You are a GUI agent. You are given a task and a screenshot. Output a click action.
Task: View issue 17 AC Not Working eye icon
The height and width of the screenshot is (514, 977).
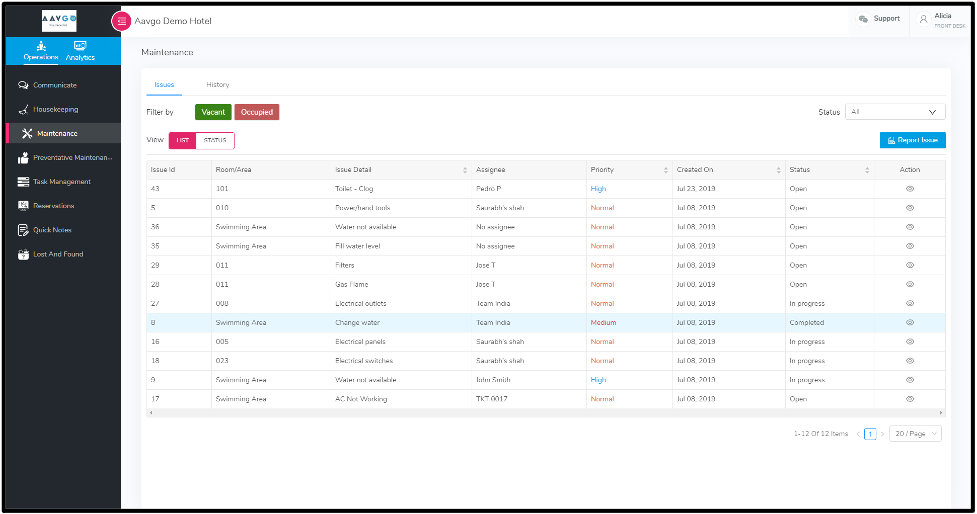coord(910,399)
